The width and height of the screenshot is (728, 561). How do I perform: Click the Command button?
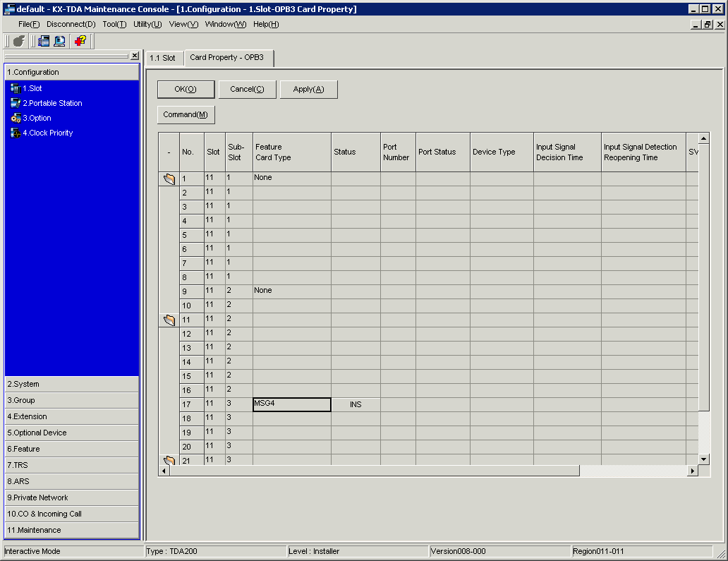coord(186,115)
